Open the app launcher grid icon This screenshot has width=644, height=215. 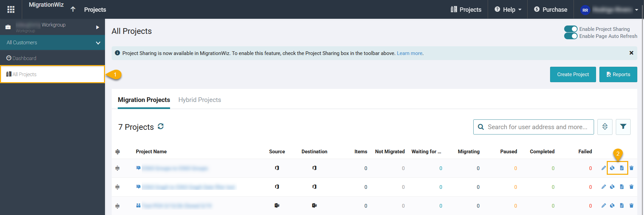click(x=11, y=9)
